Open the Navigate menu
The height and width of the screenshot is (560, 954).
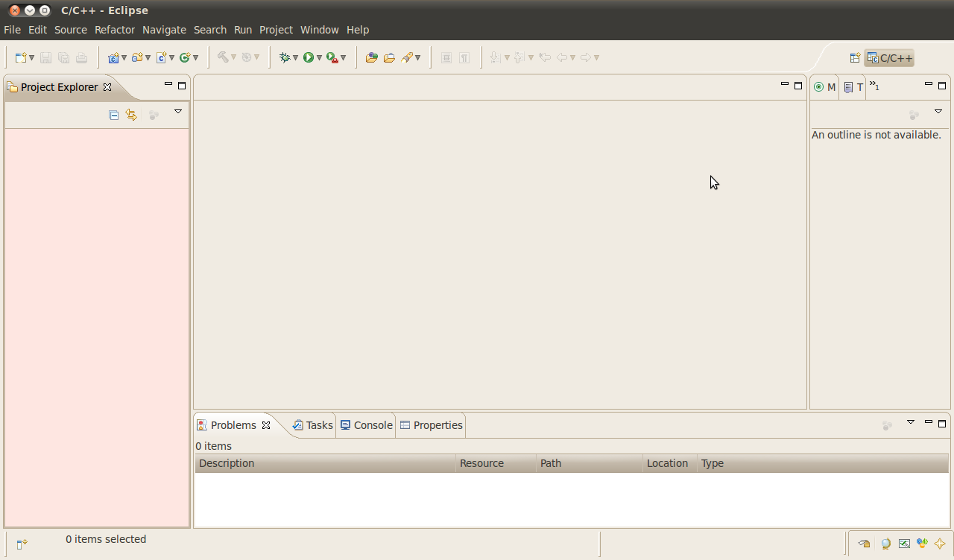(164, 30)
